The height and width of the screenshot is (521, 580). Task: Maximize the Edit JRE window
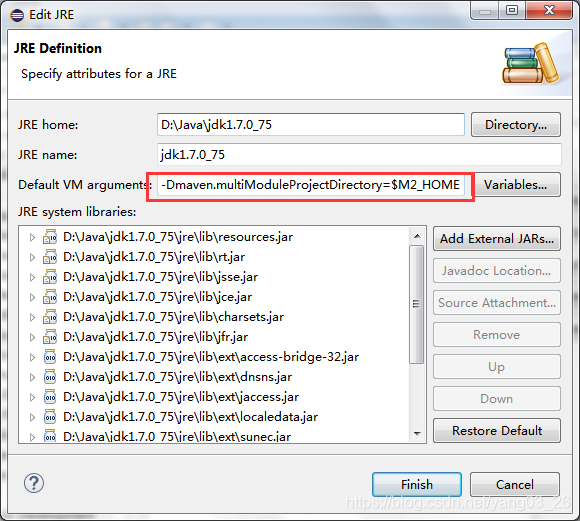(x=512, y=10)
